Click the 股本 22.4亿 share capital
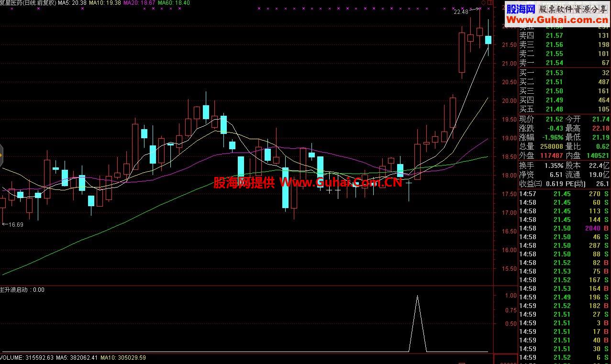This screenshot has width=611, height=364. pos(600,165)
